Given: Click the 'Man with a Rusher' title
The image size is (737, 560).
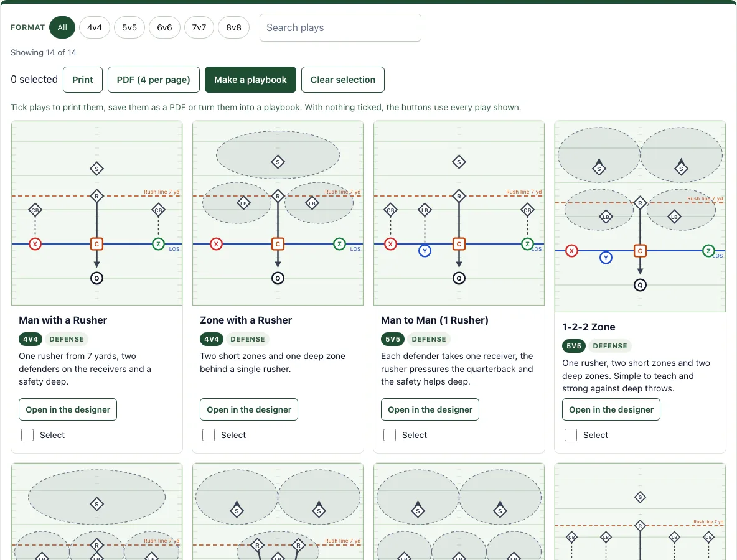Looking at the screenshot, I should [63, 320].
